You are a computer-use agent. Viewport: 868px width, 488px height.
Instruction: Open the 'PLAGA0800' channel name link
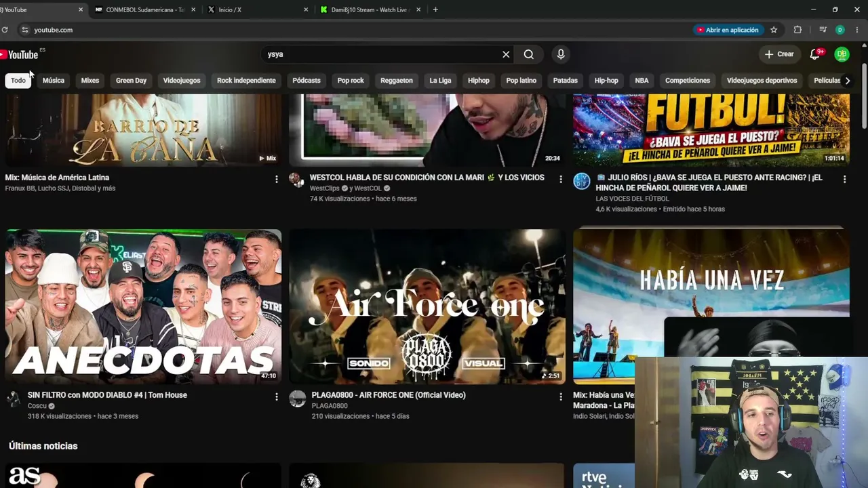point(330,406)
